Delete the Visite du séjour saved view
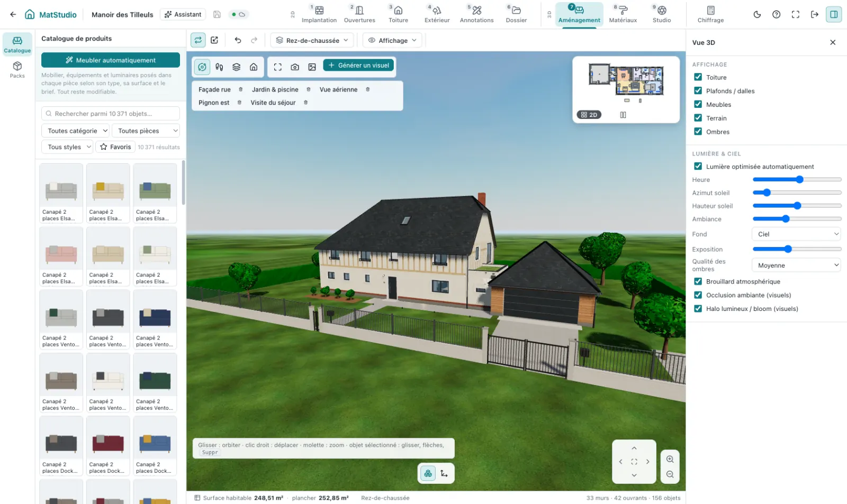 [305, 103]
